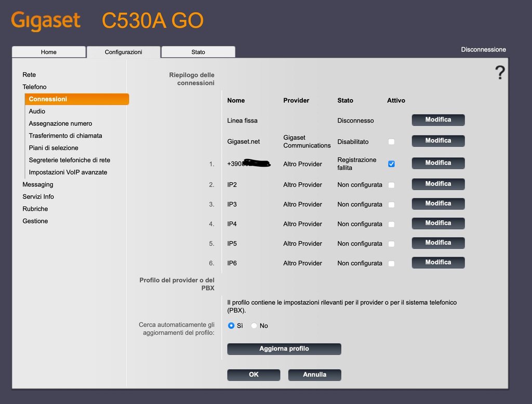Click the IP6 connection name
Viewport: 532px width, 404px height.
coord(232,263)
